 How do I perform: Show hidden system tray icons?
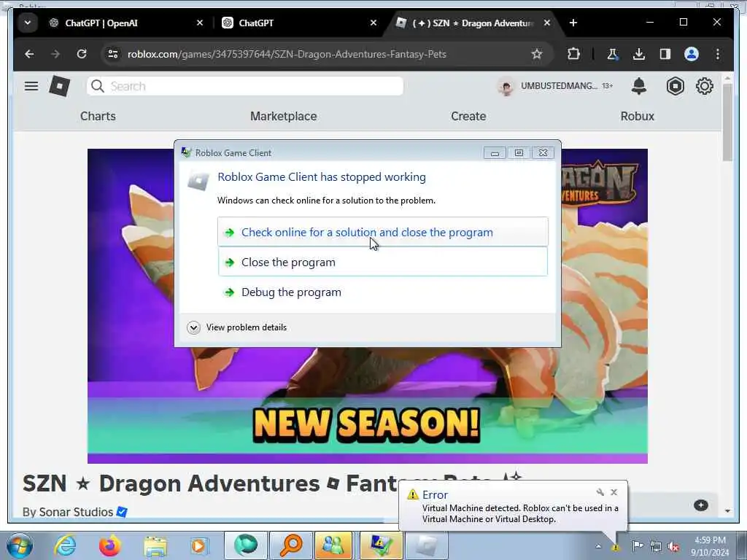coord(598,546)
